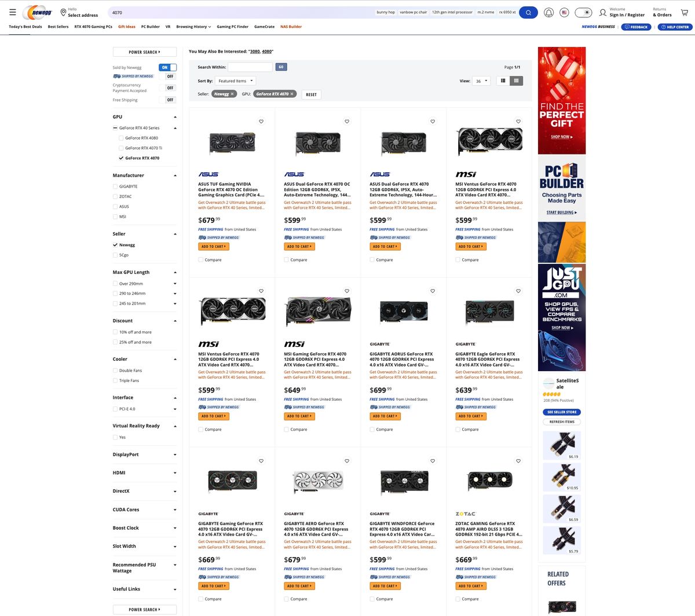Remove the GeForce RTX 4070 filter chip
Image resolution: width=695 pixels, height=616 pixels.
tap(292, 94)
